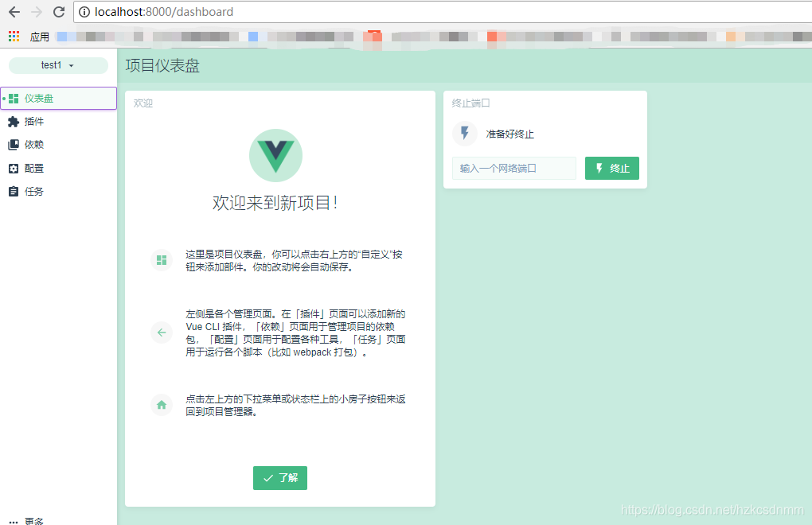Click the lightning icon beside 准备好终止
Viewport: 812px width, 525px height.
point(465,134)
